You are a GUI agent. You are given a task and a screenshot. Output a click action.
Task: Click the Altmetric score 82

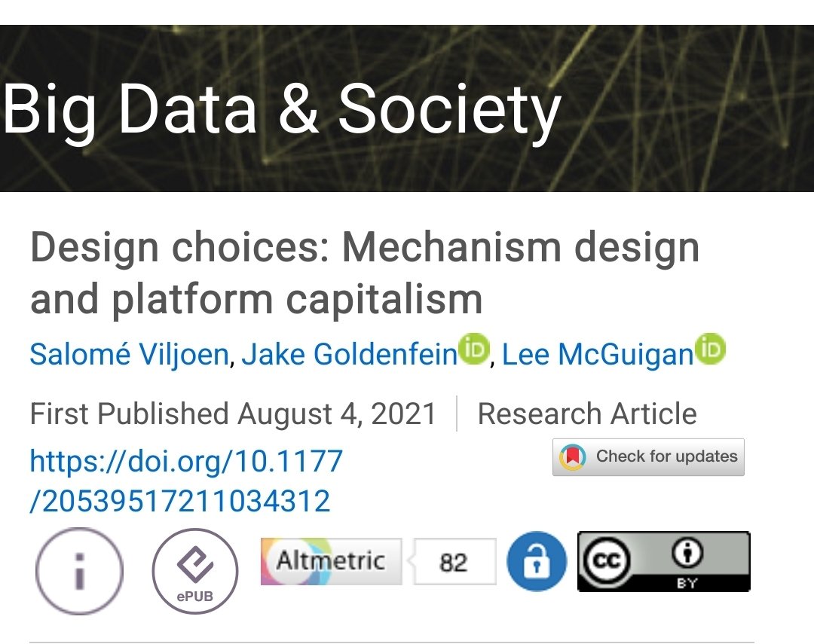pyautogui.click(x=453, y=562)
